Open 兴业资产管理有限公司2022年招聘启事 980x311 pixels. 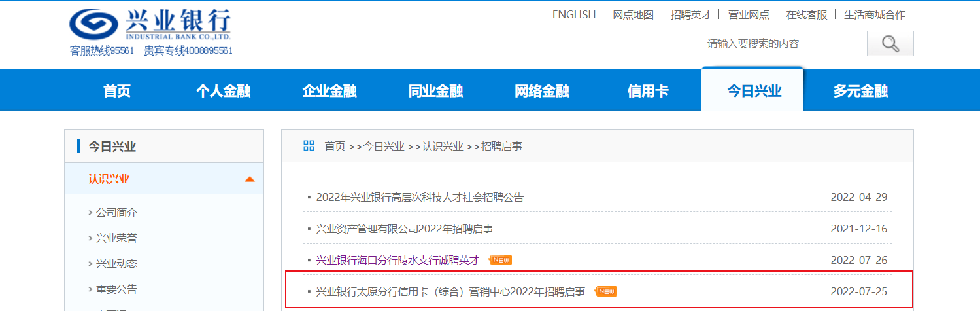click(404, 229)
